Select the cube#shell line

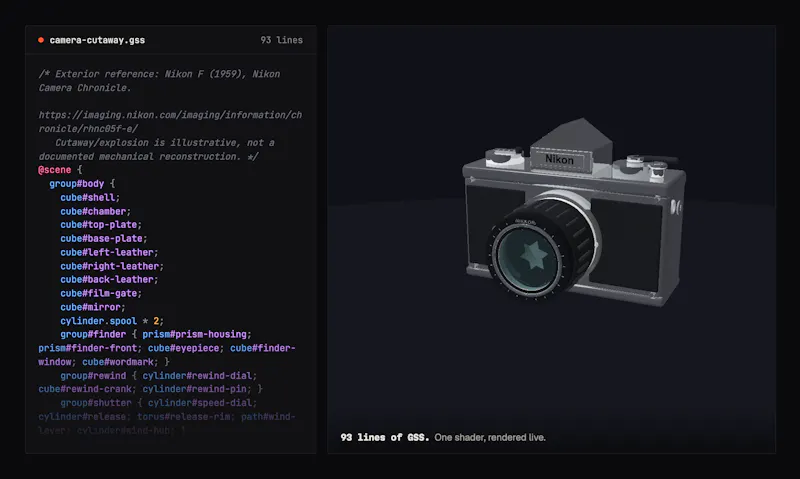coord(90,197)
